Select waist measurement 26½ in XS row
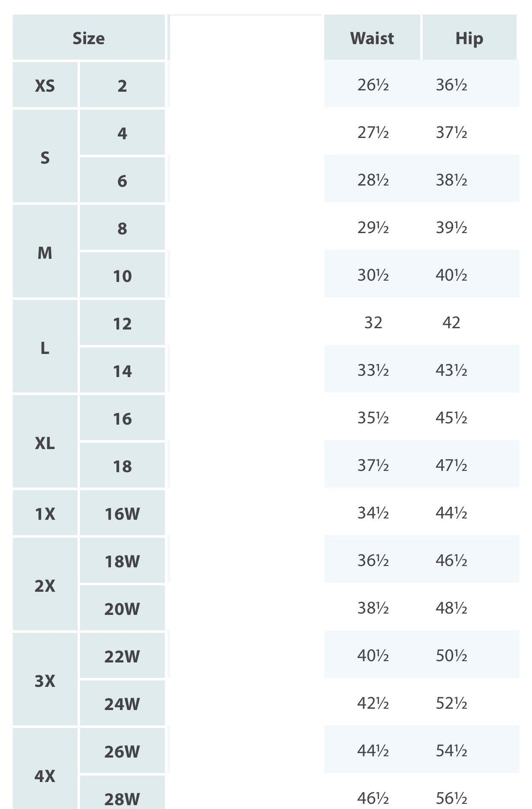Viewport: 532px width, 809px height. 373,85
